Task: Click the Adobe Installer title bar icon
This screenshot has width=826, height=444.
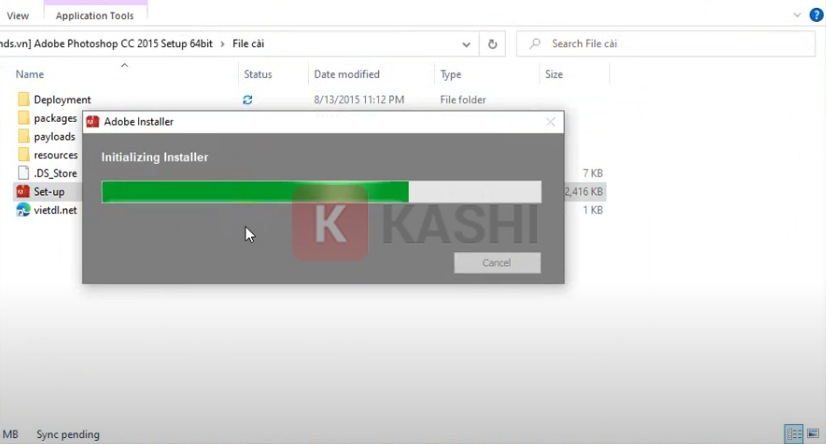Action: click(93, 122)
